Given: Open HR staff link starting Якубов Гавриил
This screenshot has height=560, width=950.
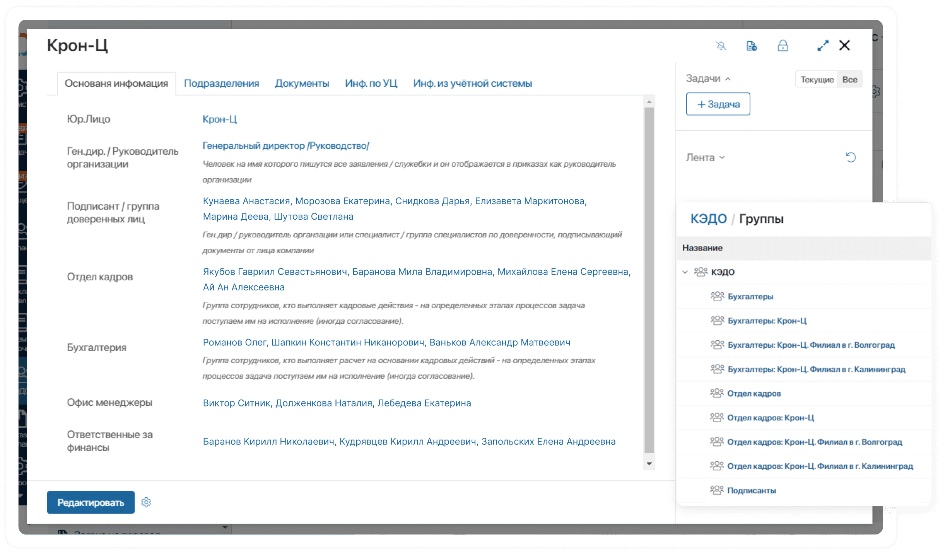Looking at the screenshot, I should click(417, 279).
